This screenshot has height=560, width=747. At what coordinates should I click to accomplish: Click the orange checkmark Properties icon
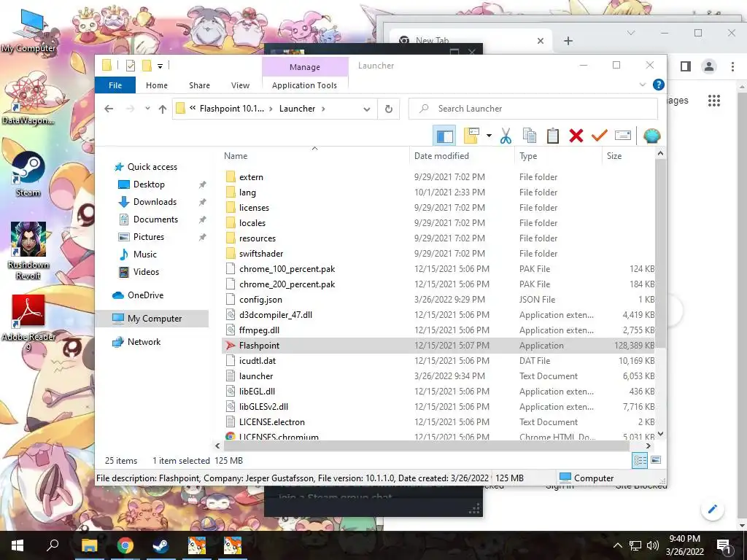[x=600, y=136]
